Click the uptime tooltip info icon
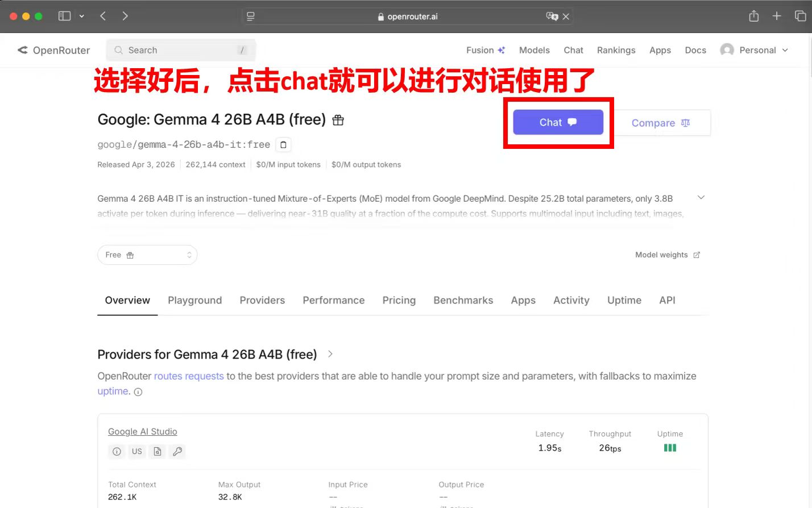The width and height of the screenshot is (812, 508). coord(138,392)
